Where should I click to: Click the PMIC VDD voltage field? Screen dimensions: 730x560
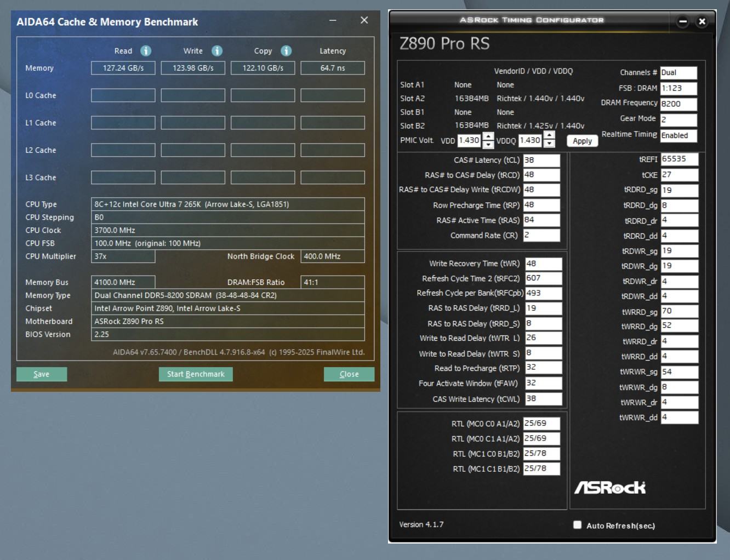pos(469,140)
